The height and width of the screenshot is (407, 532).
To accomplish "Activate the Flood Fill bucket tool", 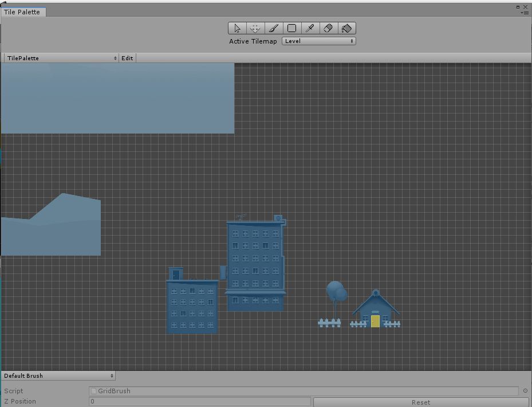I will 346,28.
